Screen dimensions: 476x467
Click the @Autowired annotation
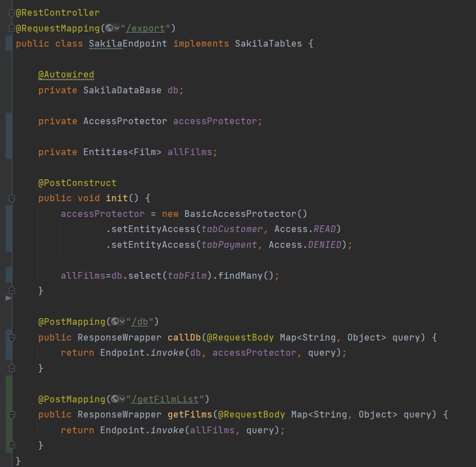pos(66,75)
